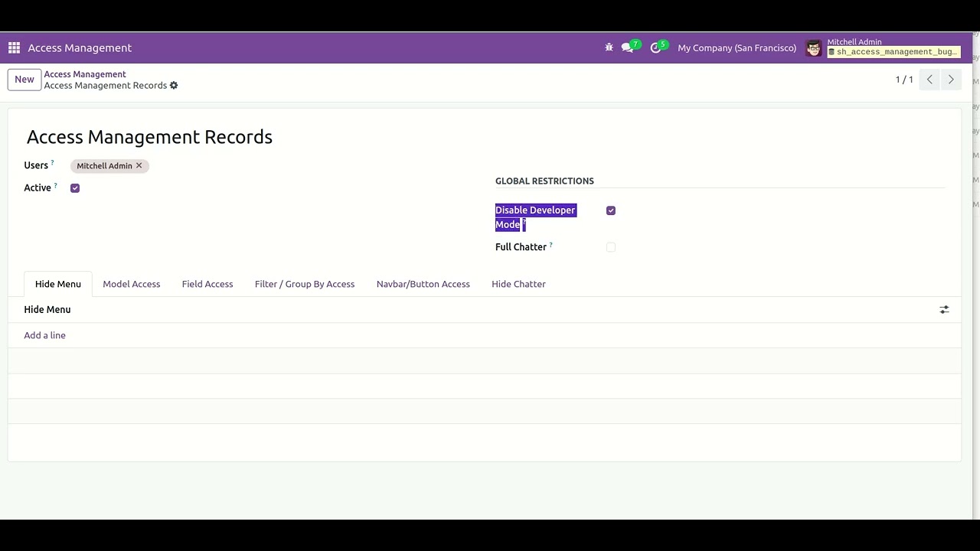Click the sh_access_management database name label
The image size is (980, 551).
[893, 52]
